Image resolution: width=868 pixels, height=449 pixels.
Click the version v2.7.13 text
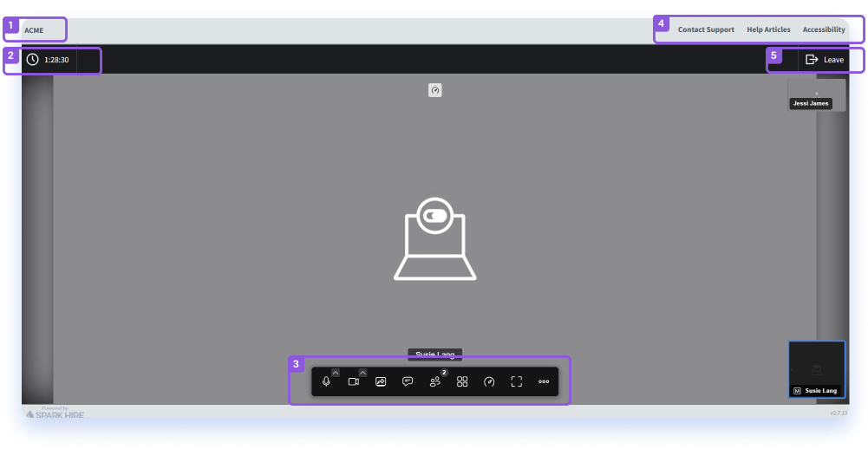click(839, 413)
